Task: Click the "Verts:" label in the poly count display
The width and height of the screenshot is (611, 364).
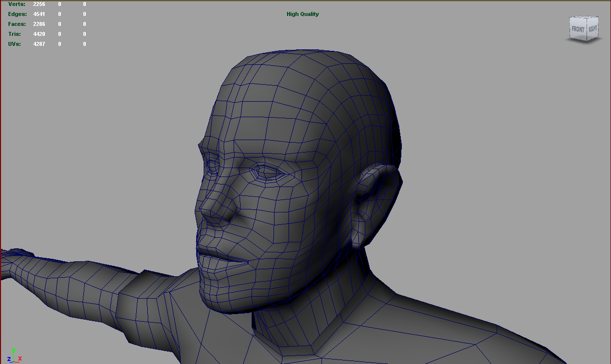Action: pyautogui.click(x=16, y=4)
